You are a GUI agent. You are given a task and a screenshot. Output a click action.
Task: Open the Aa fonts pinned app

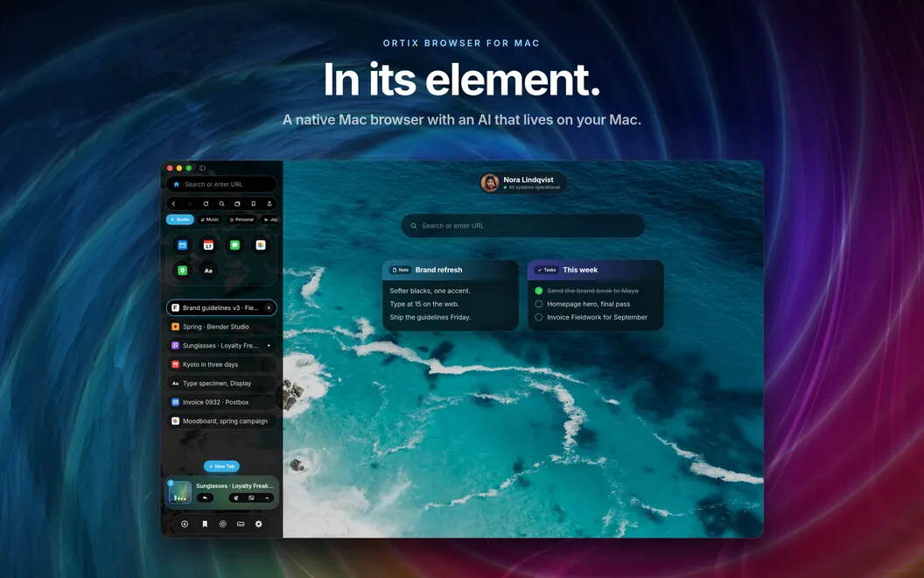coord(208,271)
